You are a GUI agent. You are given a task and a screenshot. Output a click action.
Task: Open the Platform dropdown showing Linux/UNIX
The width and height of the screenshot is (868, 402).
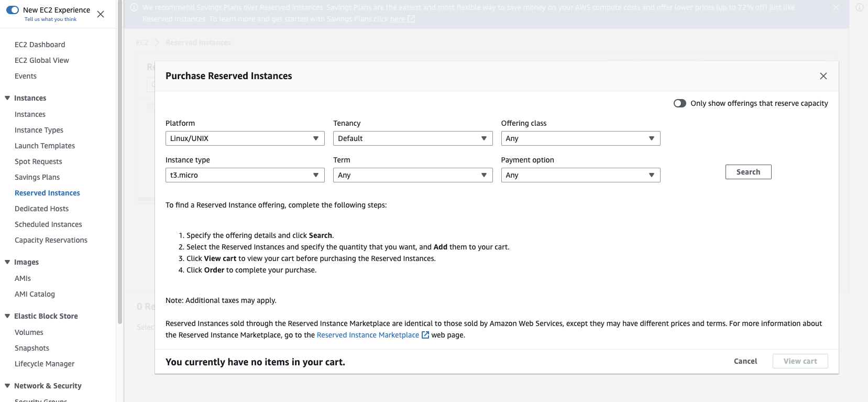[x=245, y=138]
